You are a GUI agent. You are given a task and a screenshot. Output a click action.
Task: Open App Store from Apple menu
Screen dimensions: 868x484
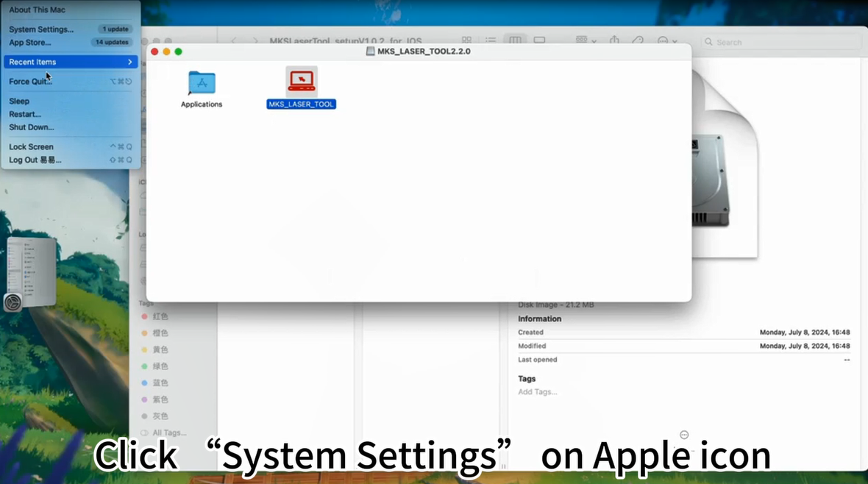(x=71, y=42)
